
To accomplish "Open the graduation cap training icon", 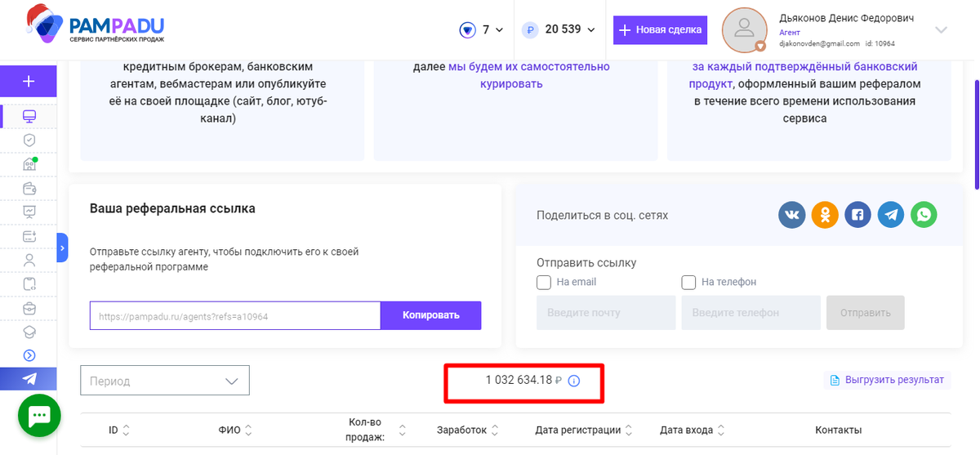I will click(x=29, y=332).
